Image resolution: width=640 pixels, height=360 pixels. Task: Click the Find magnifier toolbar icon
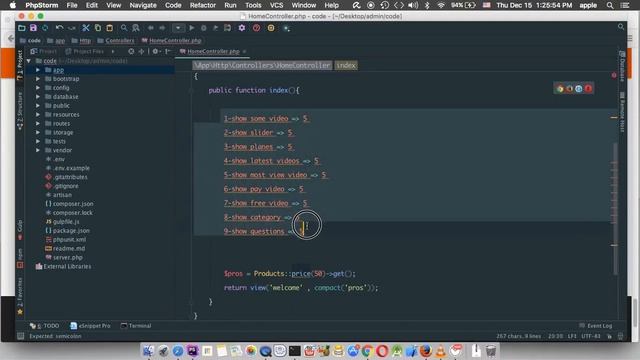(x=124, y=28)
